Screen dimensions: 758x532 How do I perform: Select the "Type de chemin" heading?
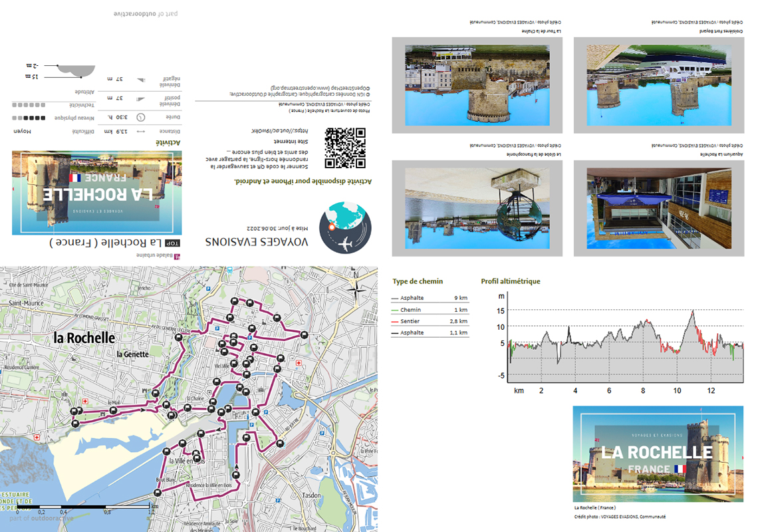coord(418,281)
